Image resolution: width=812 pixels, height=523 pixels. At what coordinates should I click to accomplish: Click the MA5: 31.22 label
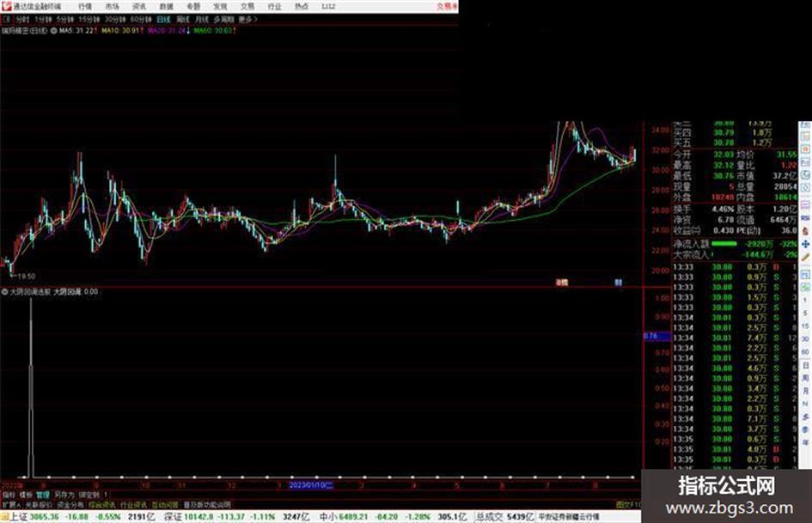[x=77, y=31]
